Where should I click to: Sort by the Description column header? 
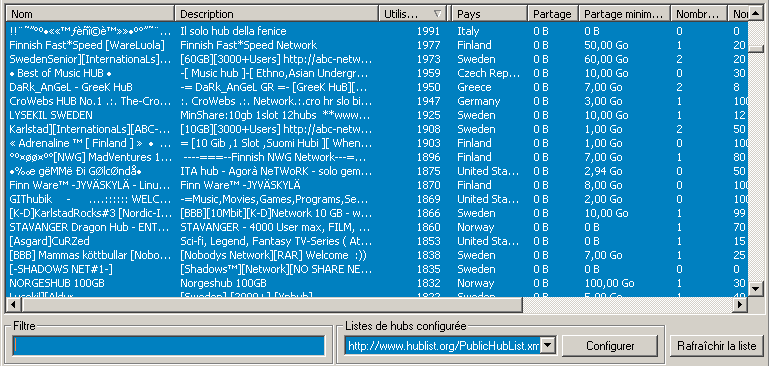(x=277, y=14)
